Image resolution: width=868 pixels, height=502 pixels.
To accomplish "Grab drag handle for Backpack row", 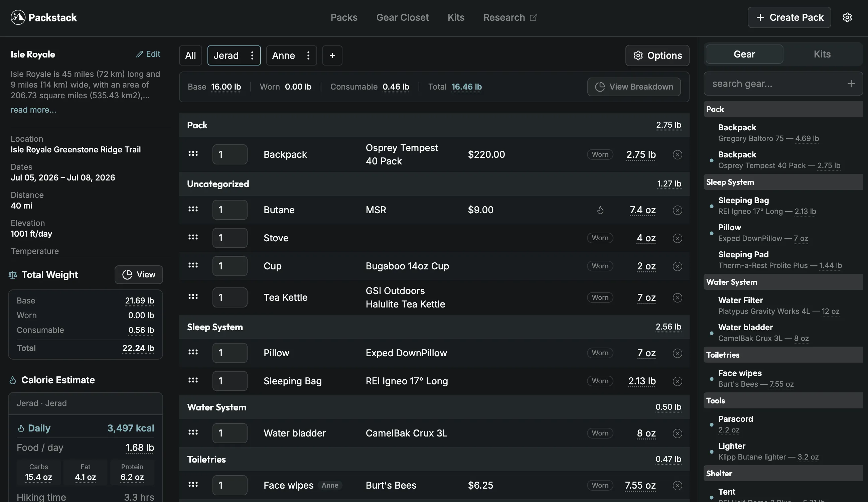I will click(193, 153).
